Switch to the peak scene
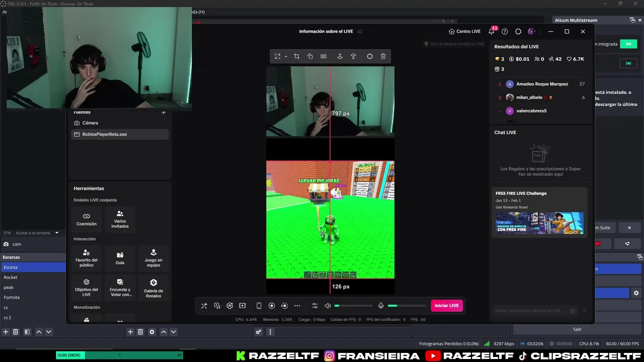This screenshot has width=644, height=362. point(33,288)
